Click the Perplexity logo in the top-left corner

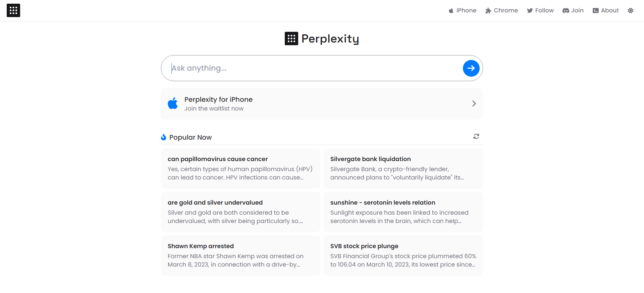point(13,10)
